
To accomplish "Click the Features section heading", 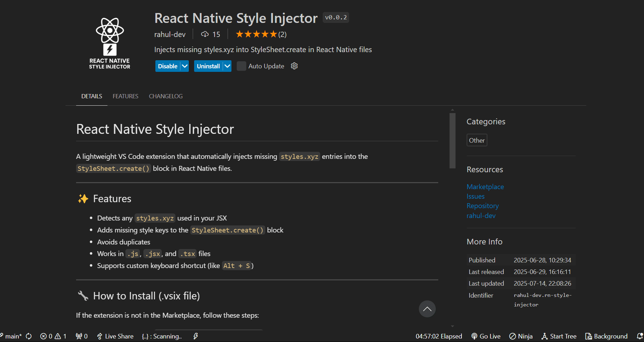I will pyautogui.click(x=112, y=199).
